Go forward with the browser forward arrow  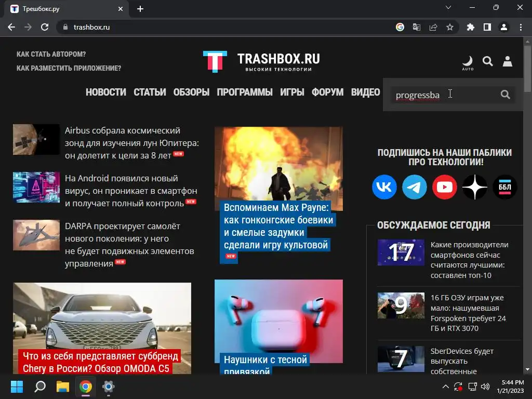[x=28, y=27]
